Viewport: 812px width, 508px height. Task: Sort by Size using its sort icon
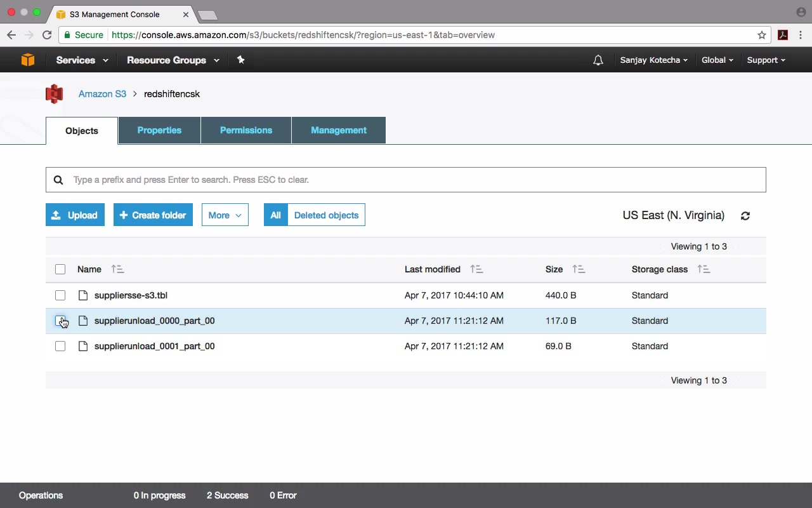tap(579, 269)
